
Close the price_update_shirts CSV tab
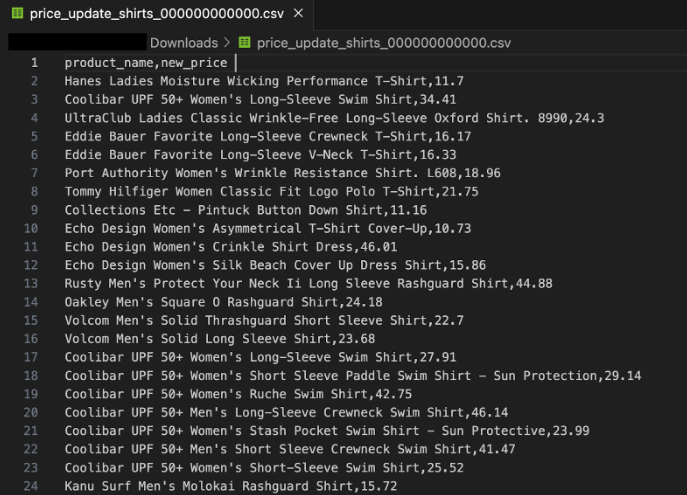pos(298,14)
